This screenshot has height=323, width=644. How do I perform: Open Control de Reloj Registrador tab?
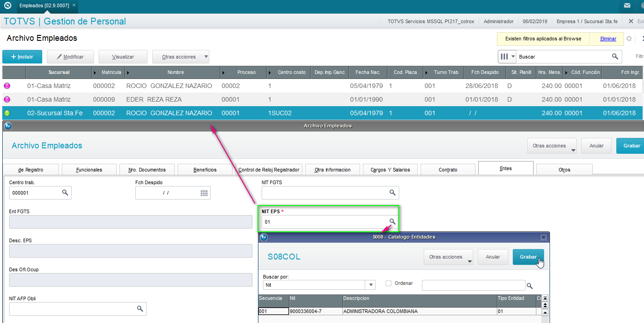[269, 170]
